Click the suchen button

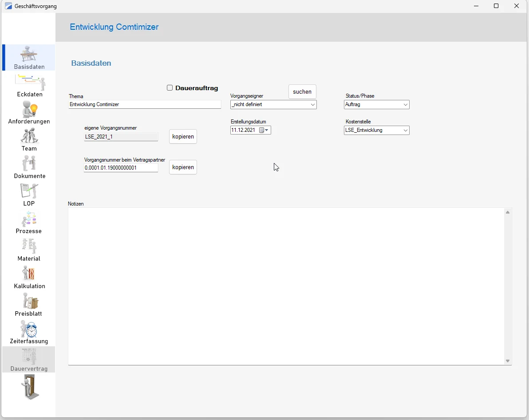302,92
